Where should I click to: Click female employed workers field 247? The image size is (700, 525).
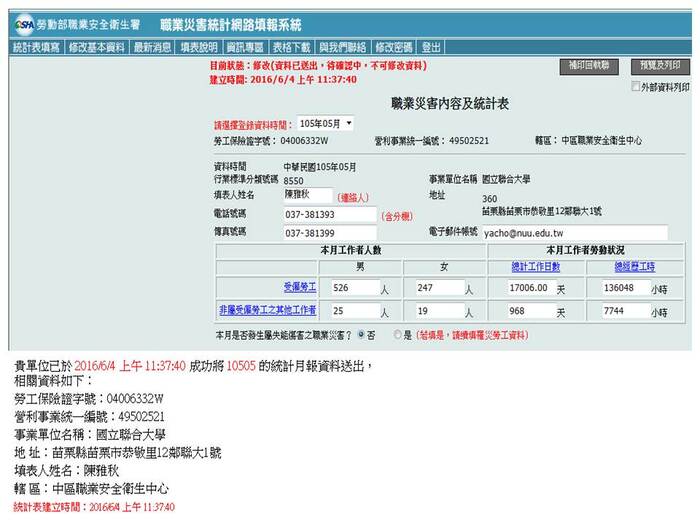[x=440, y=288]
